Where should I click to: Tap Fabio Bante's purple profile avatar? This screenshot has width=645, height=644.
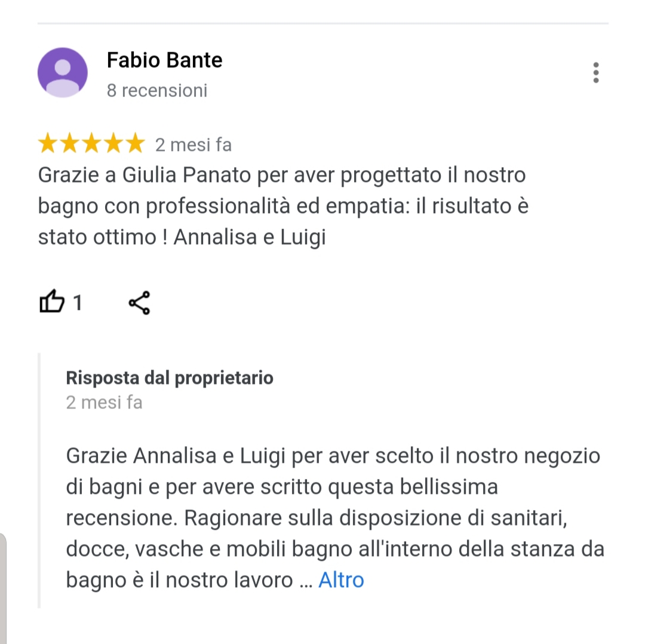click(x=63, y=72)
